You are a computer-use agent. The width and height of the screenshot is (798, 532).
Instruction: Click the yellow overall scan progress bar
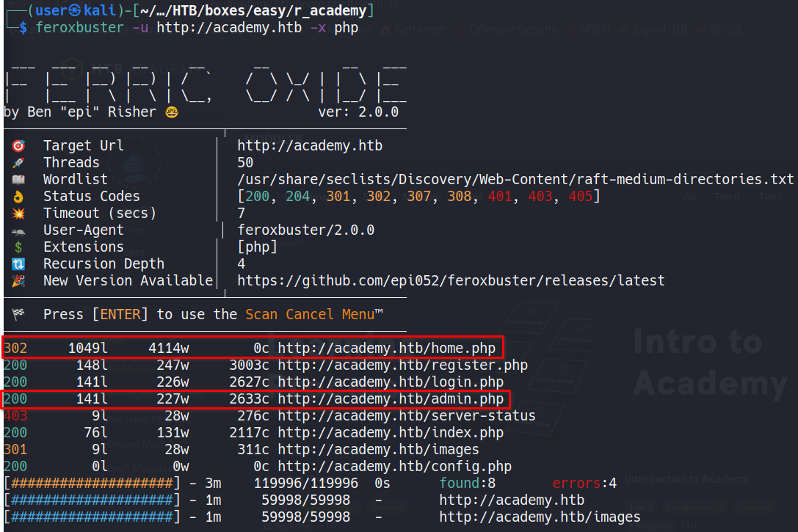coord(92,484)
